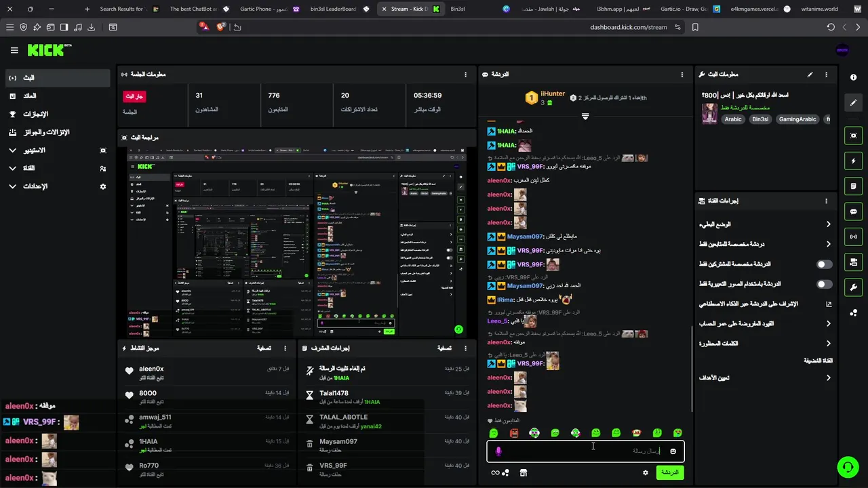Click the purple microphone icon in chat box
The image size is (868, 488).
pyautogui.click(x=498, y=451)
